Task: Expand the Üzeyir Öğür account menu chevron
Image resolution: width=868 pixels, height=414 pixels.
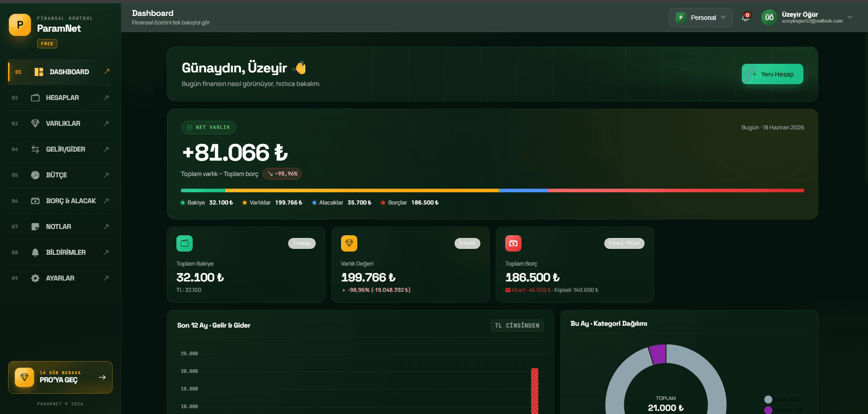Action: (850, 17)
